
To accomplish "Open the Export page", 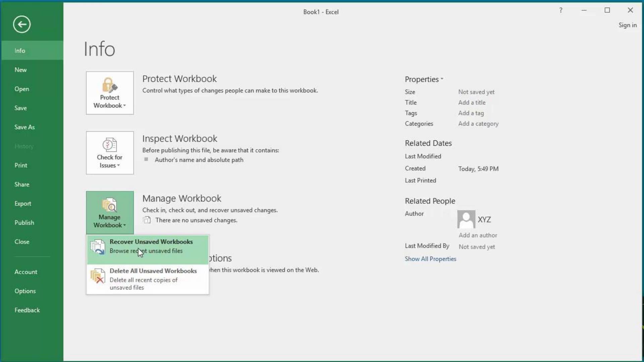I will coord(32,203).
